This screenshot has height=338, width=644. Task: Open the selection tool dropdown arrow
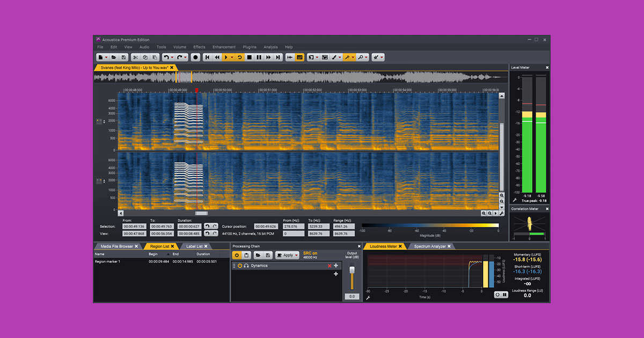pyautogui.click(x=317, y=57)
